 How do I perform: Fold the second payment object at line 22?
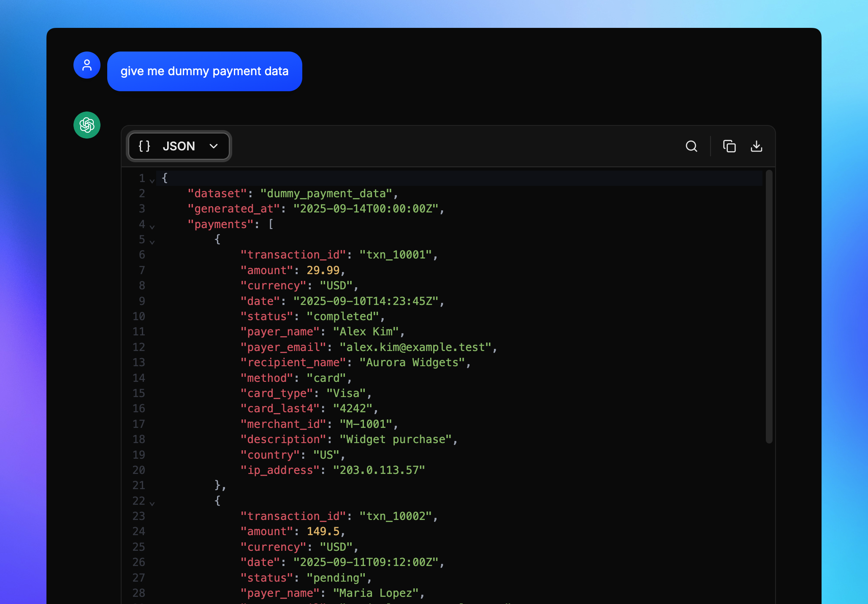click(x=152, y=503)
